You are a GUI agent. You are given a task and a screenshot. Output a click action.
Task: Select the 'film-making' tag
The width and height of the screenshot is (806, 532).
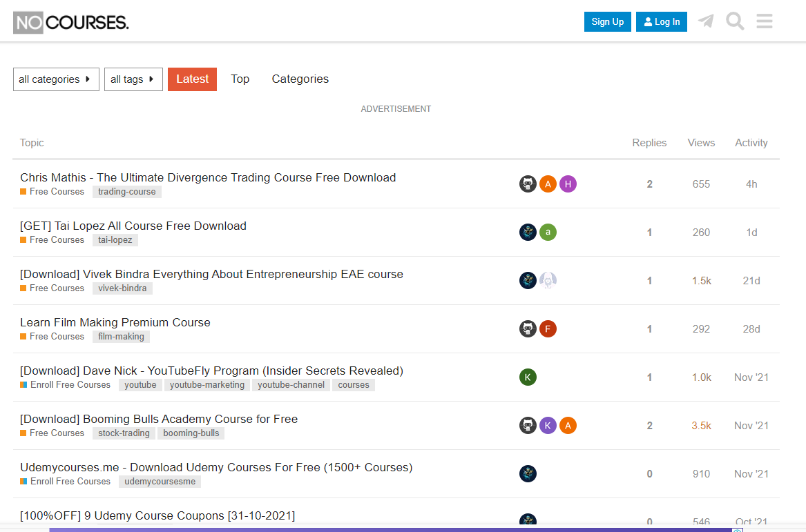(122, 336)
